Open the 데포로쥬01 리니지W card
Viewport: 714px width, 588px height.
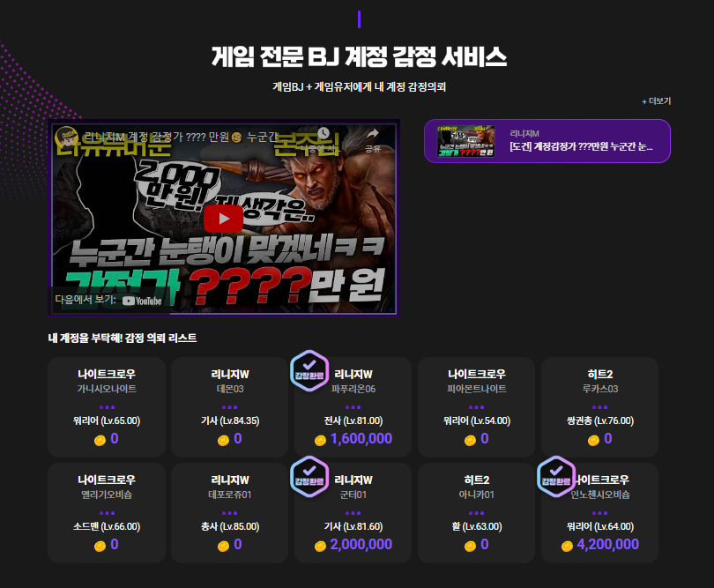230,513
